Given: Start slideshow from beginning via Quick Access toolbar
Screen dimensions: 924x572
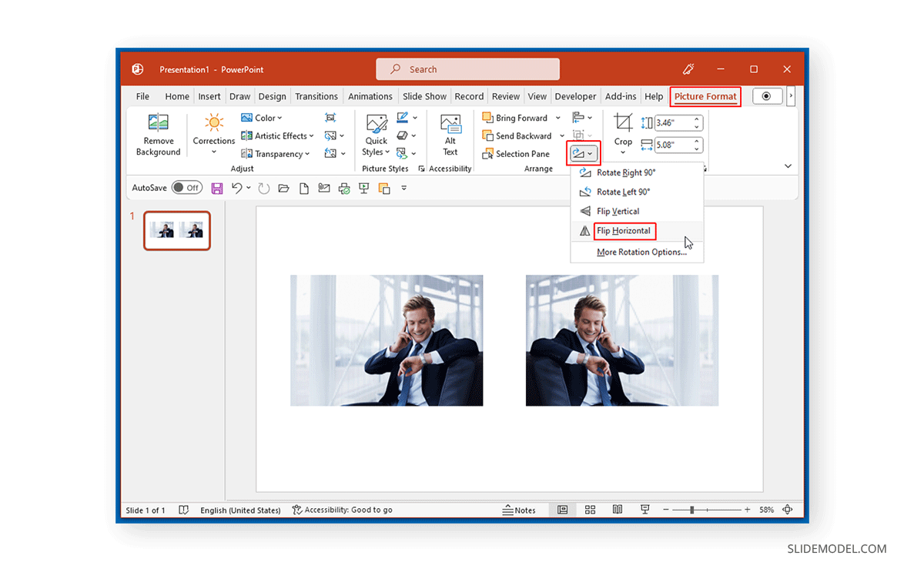Looking at the screenshot, I should (363, 187).
